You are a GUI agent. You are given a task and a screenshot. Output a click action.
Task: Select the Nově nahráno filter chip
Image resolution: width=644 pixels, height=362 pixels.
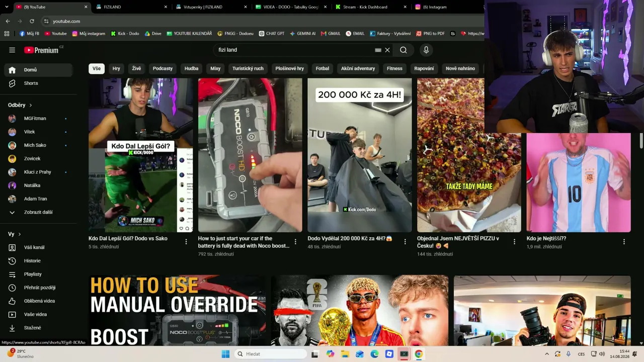[460, 68]
